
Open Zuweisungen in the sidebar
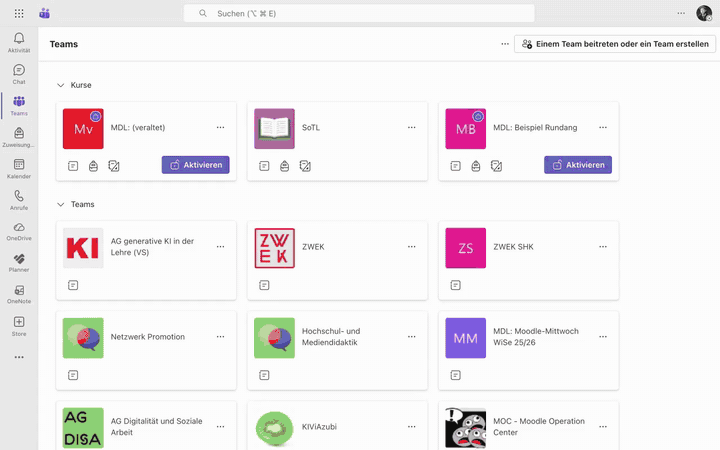(x=19, y=137)
